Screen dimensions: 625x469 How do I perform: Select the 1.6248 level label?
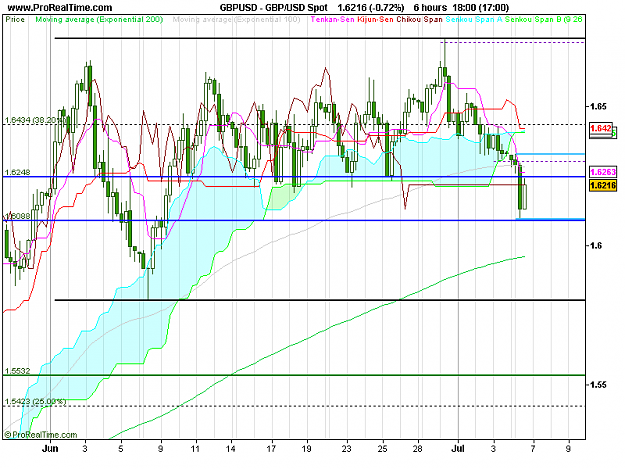17,172
